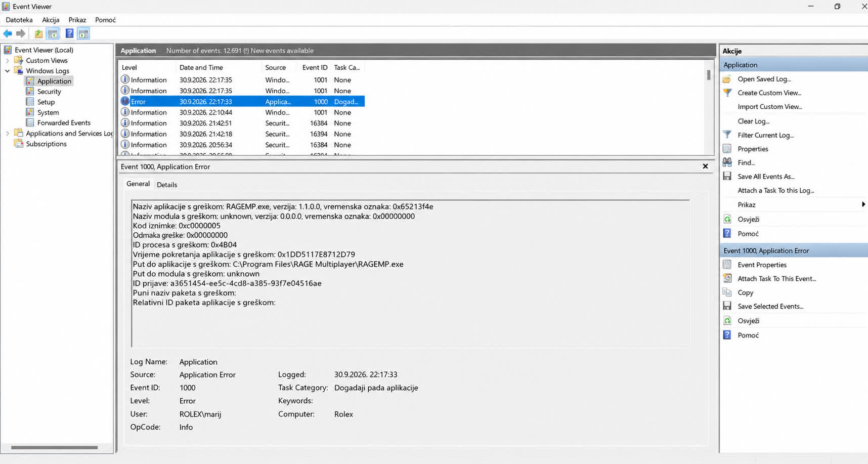The image size is (868, 464).
Task: Click the left tree pane horizontal scrollbar
Action: (x=55, y=447)
